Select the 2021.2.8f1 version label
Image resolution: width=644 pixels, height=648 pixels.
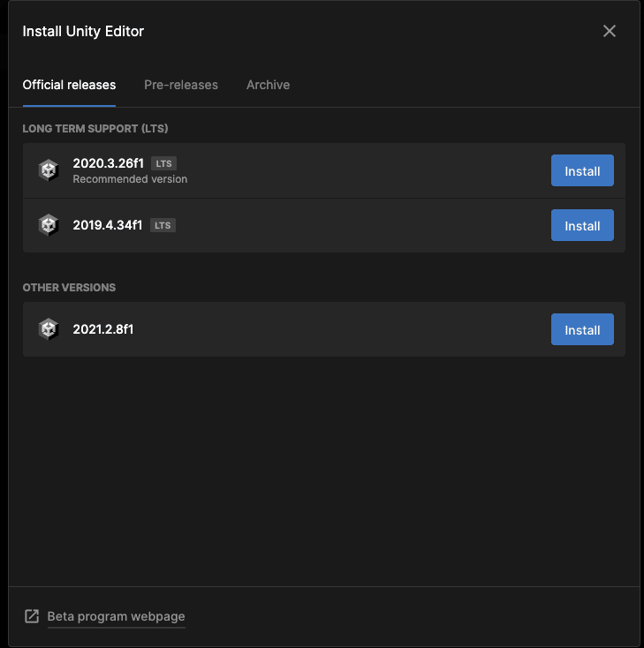point(103,329)
